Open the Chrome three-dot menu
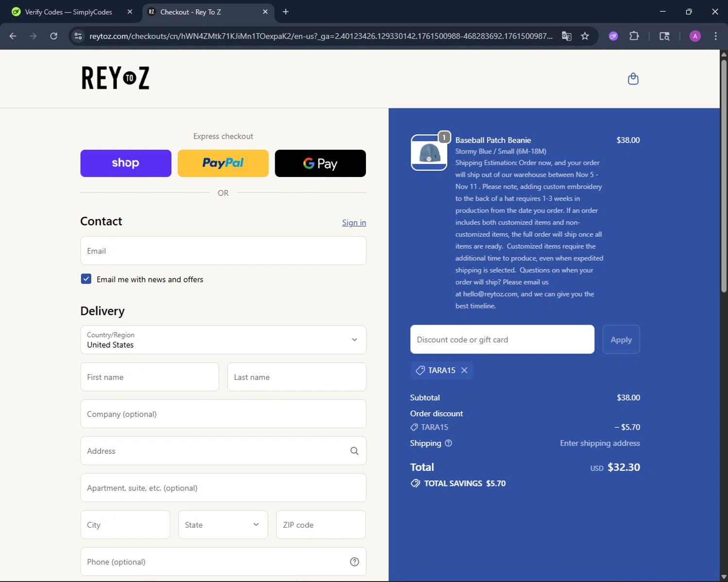The width and height of the screenshot is (728, 582). coord(715,36)
